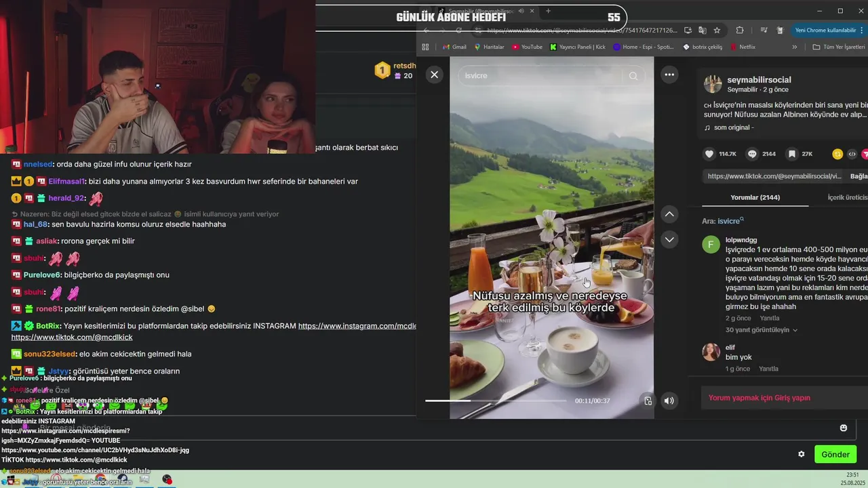868x488 pixels.
Task: Open Tüm Yer İşaretleri folder
Action: tap(839, 47)
